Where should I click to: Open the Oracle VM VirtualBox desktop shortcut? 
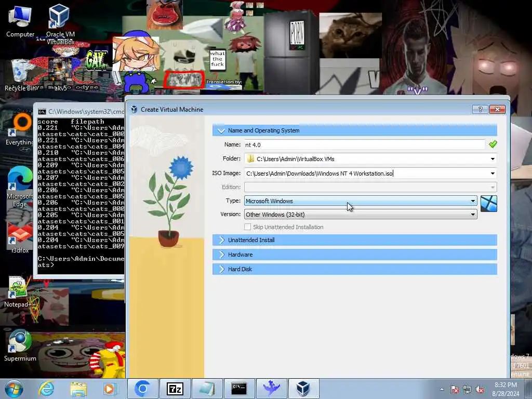click(x=60, y=24)
